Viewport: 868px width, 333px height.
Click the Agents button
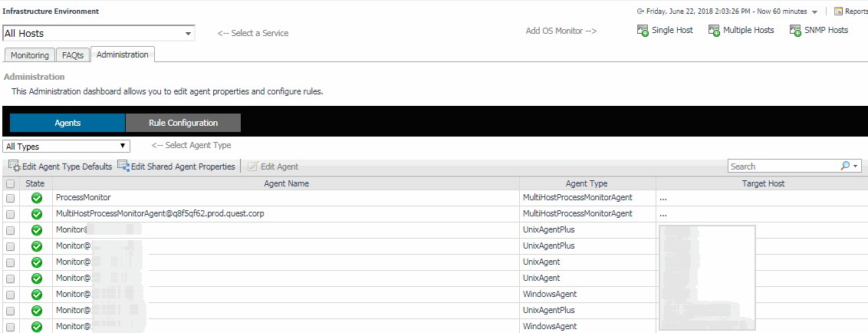pyautogui.click(x=67, y=123)
